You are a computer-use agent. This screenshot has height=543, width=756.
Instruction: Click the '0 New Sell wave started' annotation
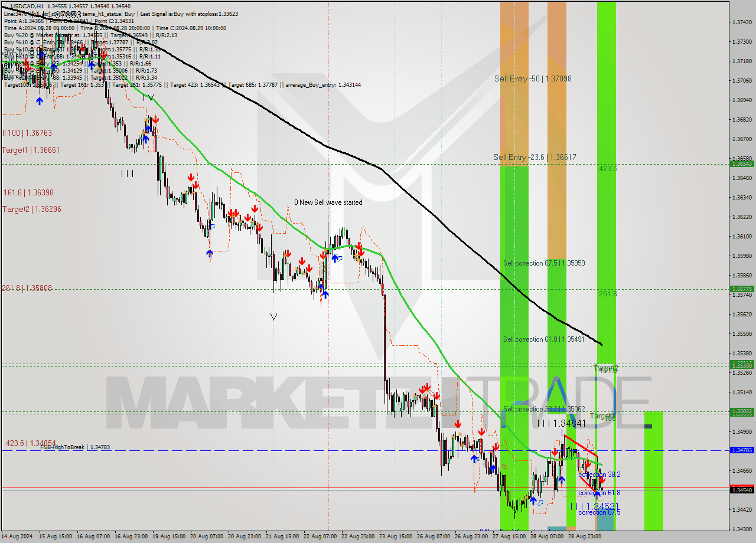[328, 202]
